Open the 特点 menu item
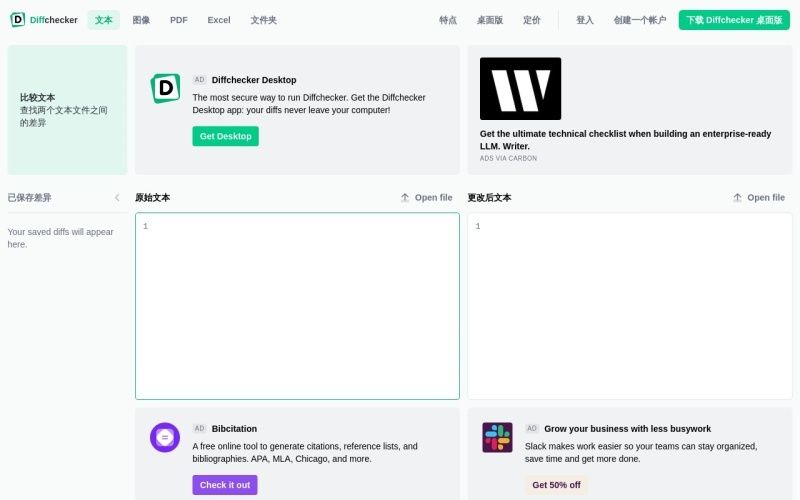 click(x=448, y=20)
